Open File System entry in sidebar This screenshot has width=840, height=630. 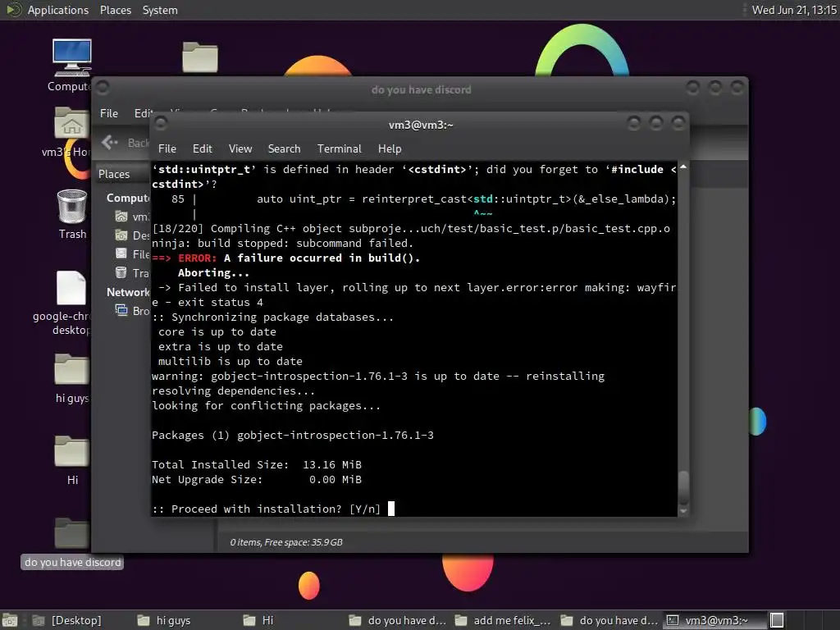click(132, 254)
